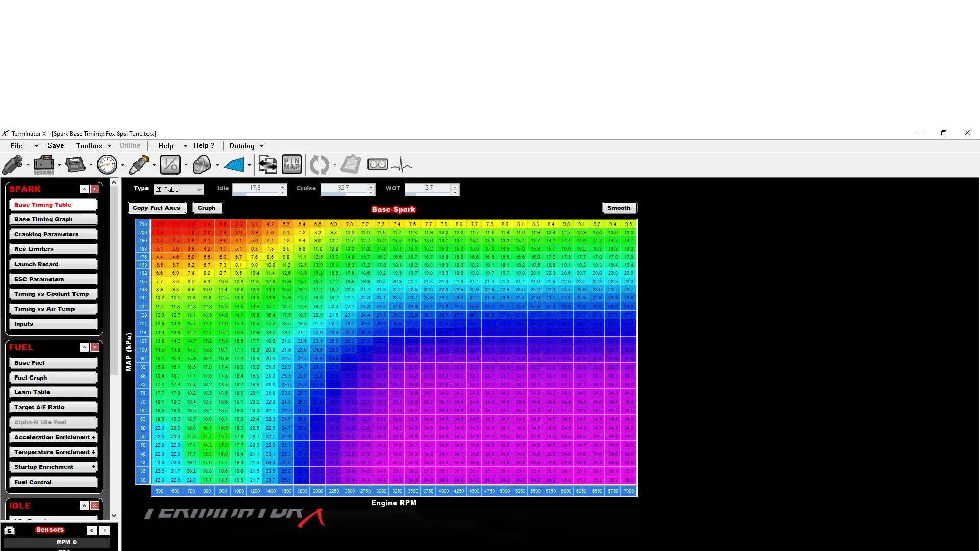Open Rev Limiters
Image resolution: width=980 pixels, height=551 pixels.
[x=54, y=249]
